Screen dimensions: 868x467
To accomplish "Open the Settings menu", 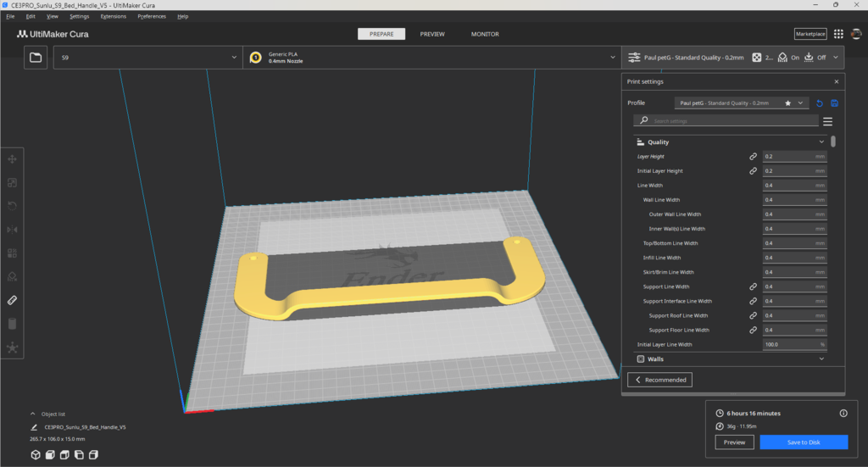I will click(79, 17).
